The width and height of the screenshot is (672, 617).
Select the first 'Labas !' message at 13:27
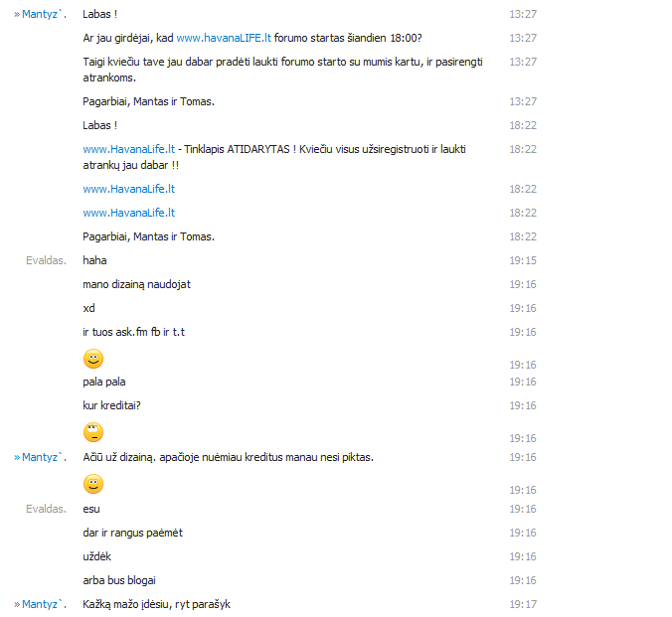point(99,14)
